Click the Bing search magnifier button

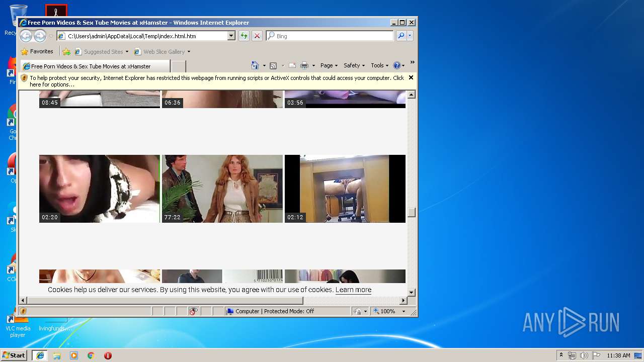coord(401,36)
